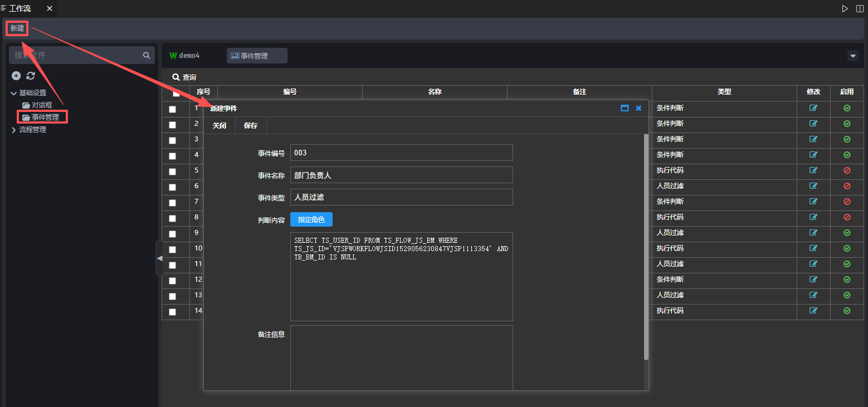
Task: Click the green enabled icon in row 9
Action: coord(847,233)
